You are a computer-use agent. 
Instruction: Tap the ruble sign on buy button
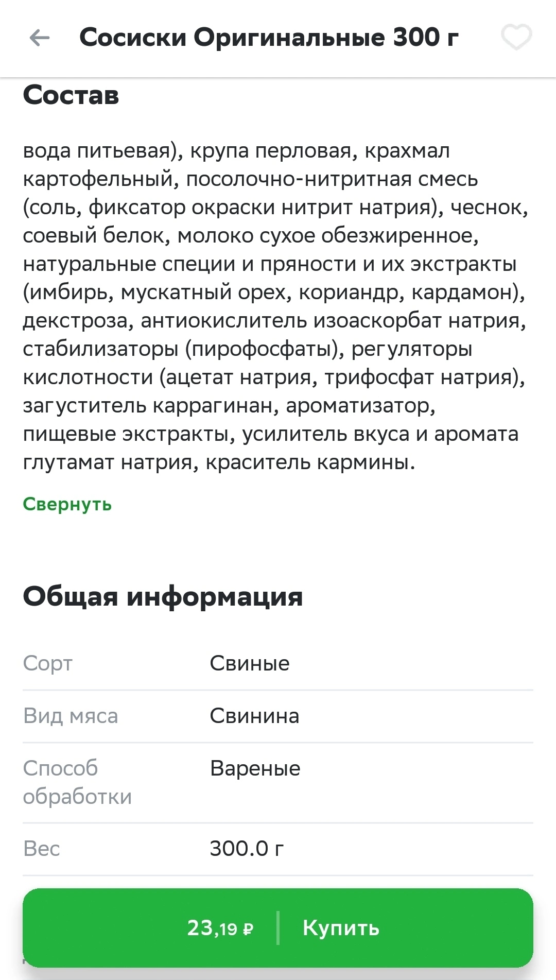coord(248,930)
